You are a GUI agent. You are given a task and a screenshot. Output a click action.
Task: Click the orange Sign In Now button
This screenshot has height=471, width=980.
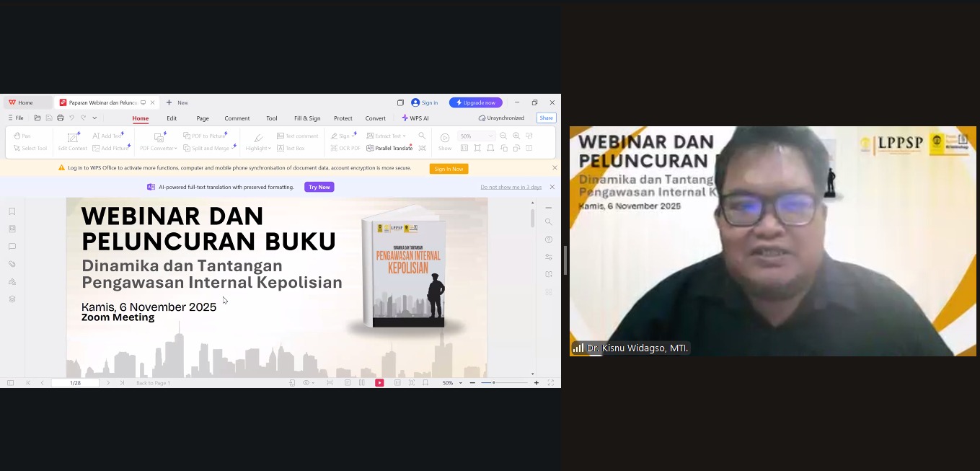click(449, 169)
